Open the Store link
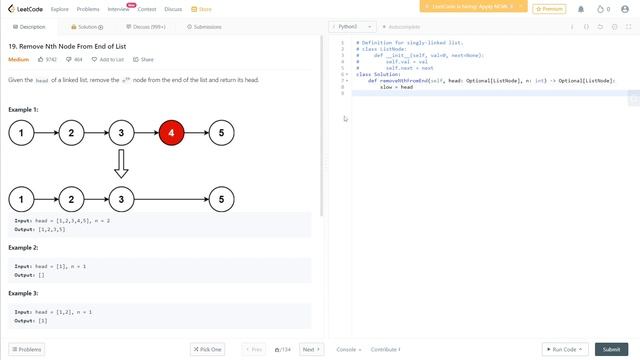 201,9
